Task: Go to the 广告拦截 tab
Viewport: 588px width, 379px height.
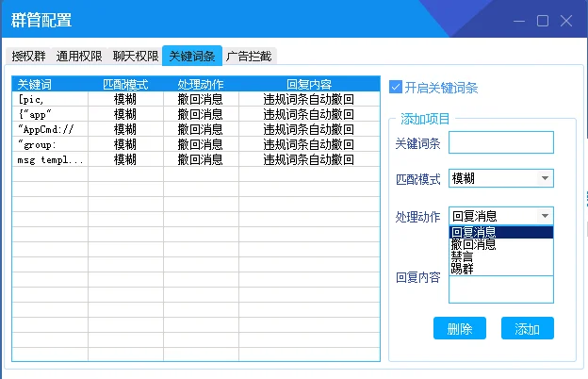Action: click(x=249, y=57)
